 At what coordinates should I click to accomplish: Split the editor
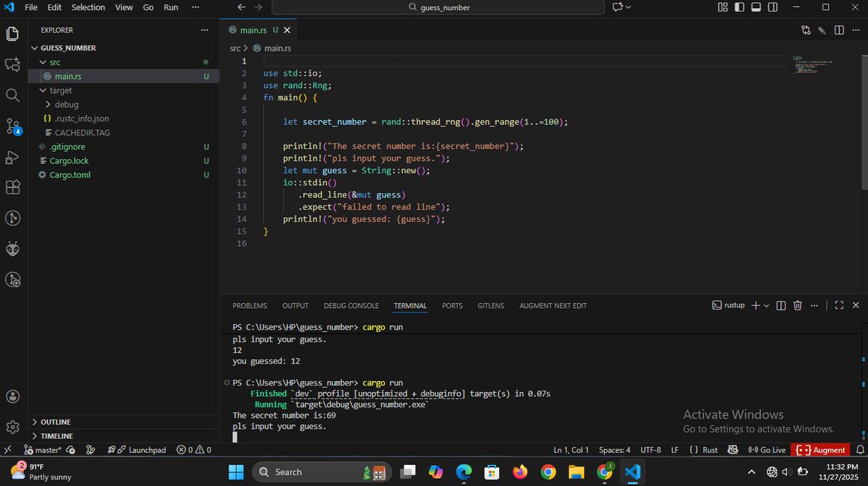[x=839, y=30]
